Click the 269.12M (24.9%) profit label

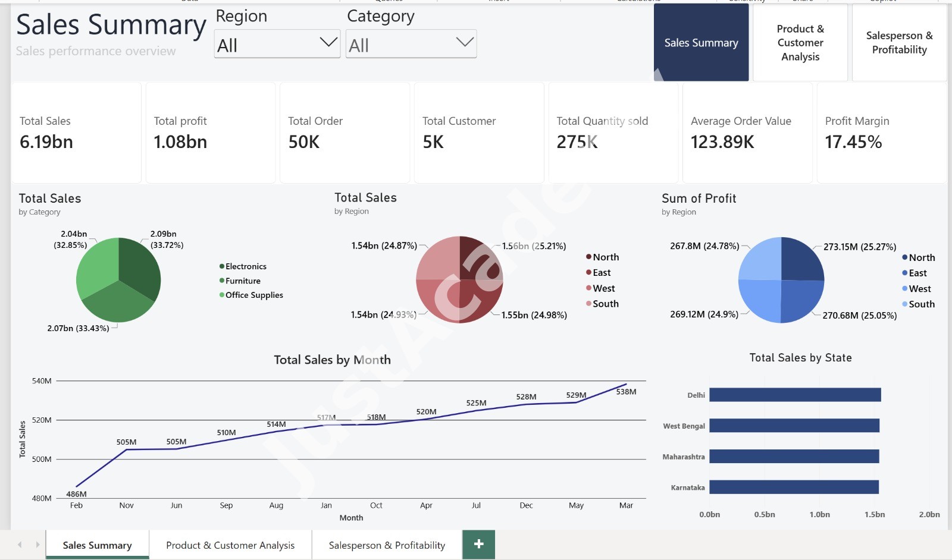704,314
